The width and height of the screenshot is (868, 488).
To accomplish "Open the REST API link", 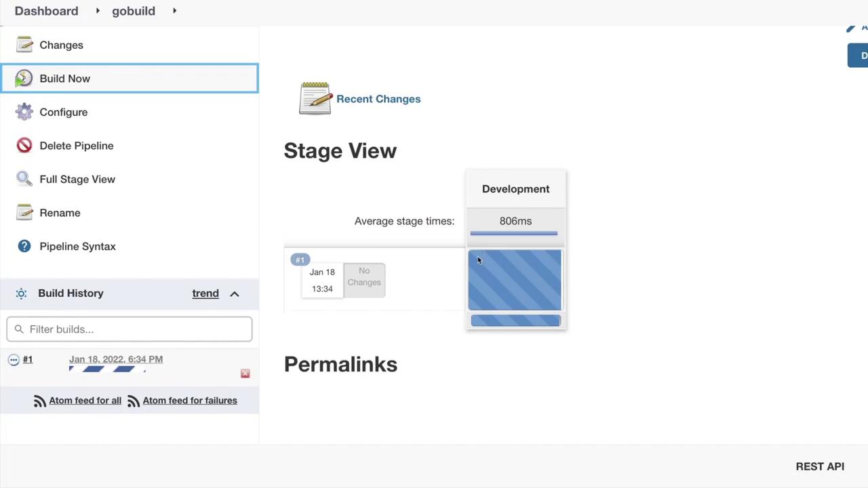I will coord(819,466).
